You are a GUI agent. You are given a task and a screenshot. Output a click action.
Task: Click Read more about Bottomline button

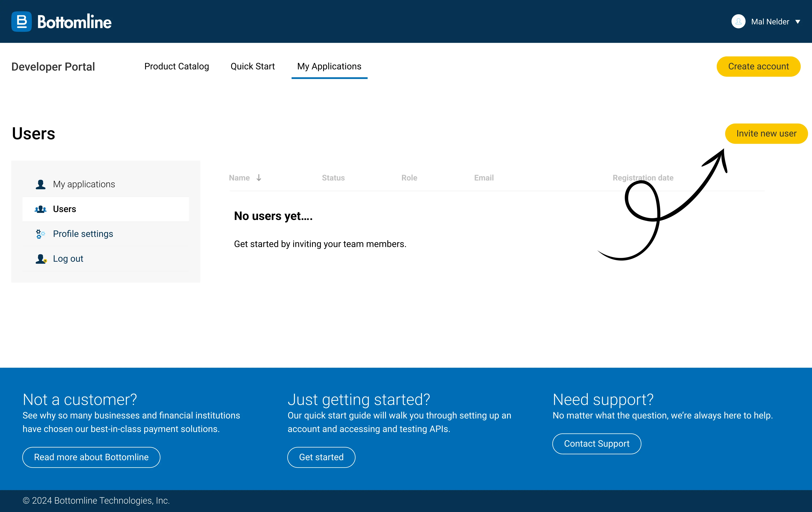[91, 457]
